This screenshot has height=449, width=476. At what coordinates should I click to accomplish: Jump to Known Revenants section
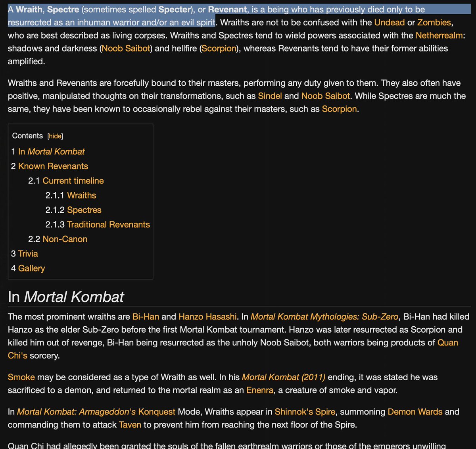click(53, 166)
